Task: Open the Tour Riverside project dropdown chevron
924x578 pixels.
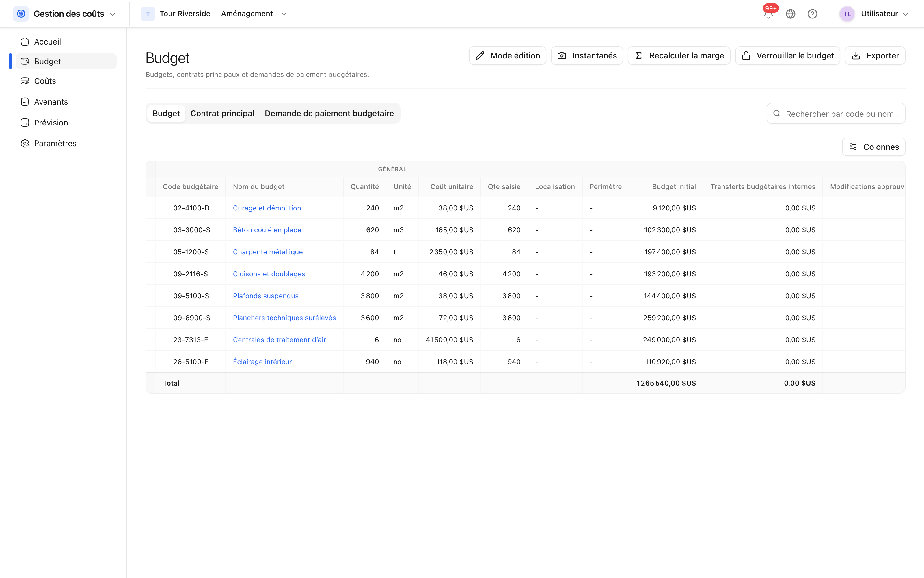Action: pos(284,14)
